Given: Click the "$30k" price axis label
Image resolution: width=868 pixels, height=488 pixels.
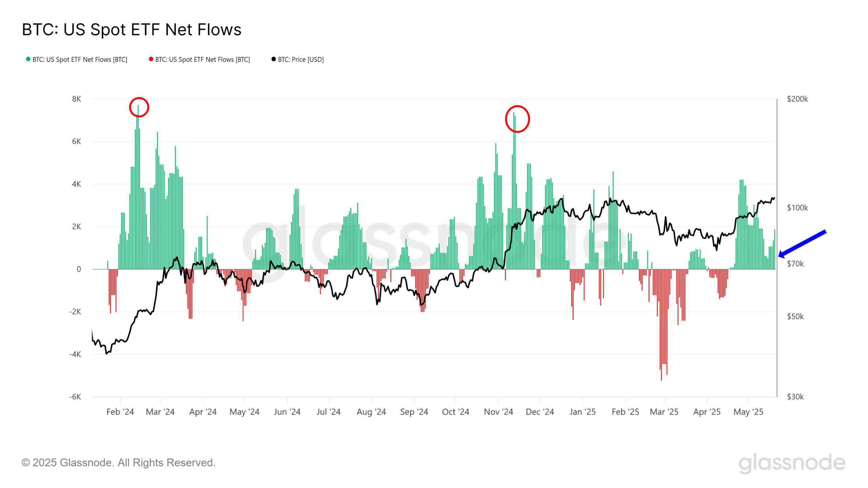Looking at the screenshot, I should (795, 397).
